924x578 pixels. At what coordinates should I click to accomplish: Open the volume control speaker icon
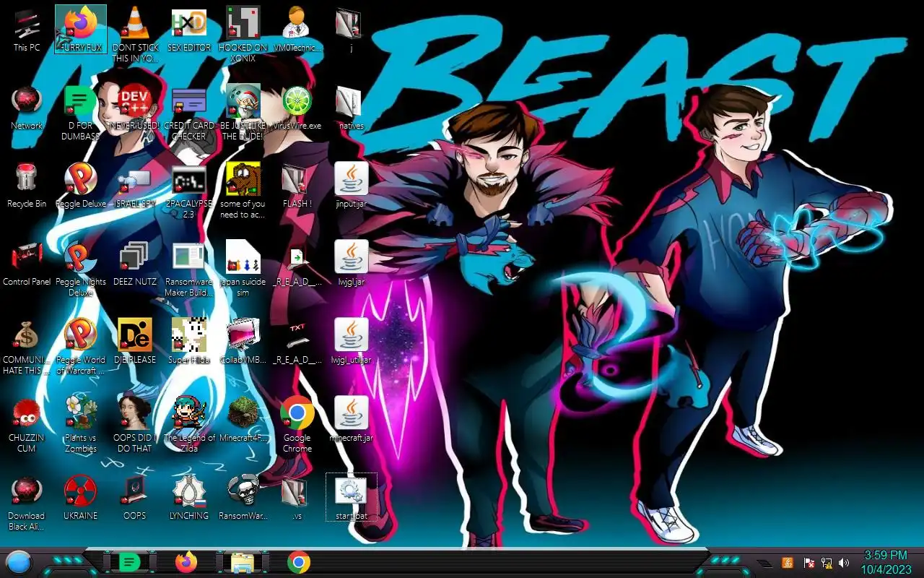[844, 563]
